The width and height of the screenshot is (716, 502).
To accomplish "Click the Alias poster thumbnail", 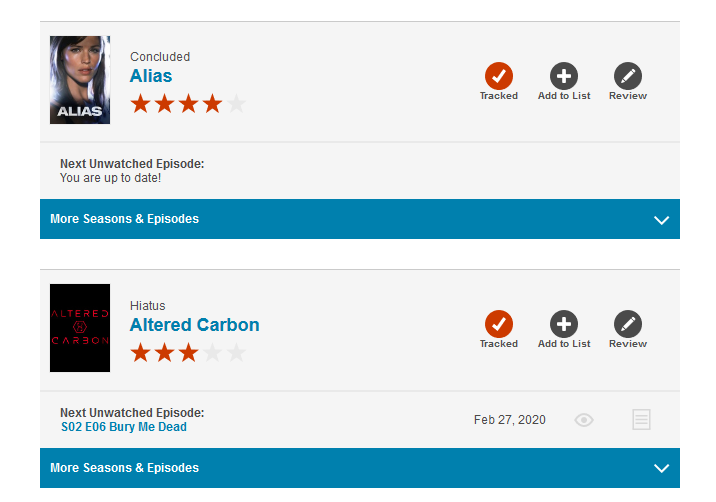I will tap(80, 80).
